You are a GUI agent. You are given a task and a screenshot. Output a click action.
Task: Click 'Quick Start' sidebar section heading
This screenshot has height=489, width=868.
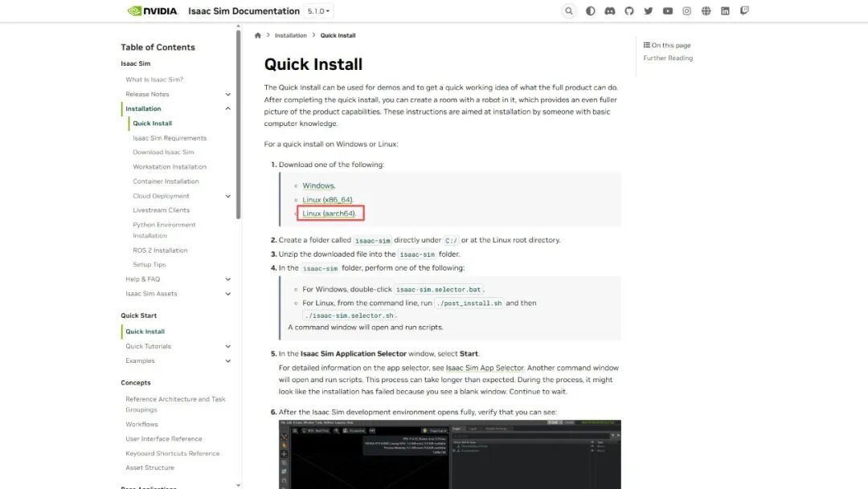click(x=138, y=316)
